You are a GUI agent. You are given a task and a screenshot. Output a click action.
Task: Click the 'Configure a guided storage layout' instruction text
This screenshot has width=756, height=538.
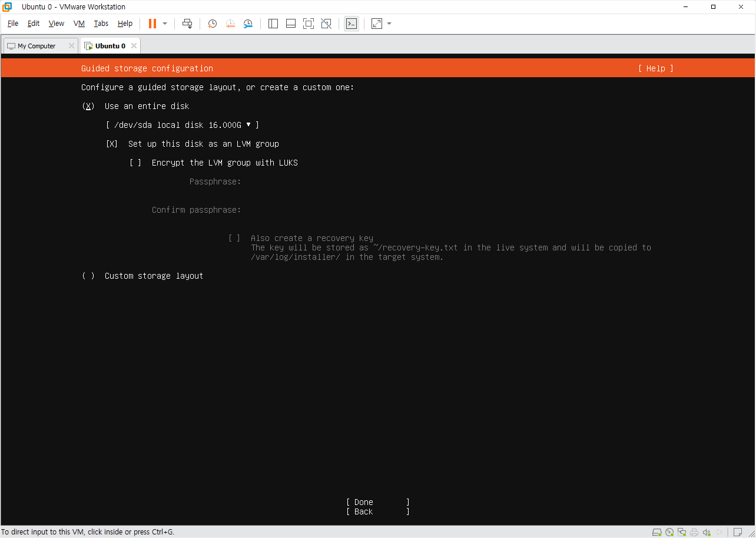click(x=218, y=87)
